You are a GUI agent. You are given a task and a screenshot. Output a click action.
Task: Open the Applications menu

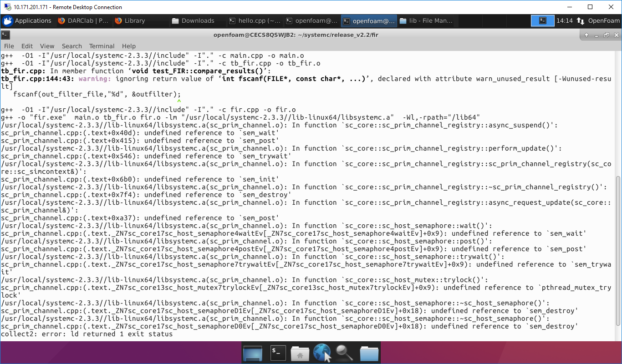(x=27, y=21)
